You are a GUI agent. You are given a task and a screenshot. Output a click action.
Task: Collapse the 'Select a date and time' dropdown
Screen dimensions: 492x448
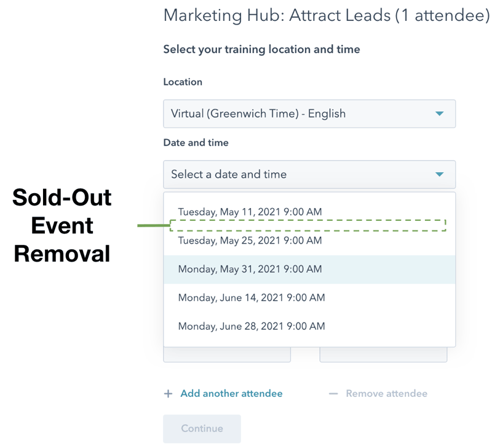pos(309,175)
